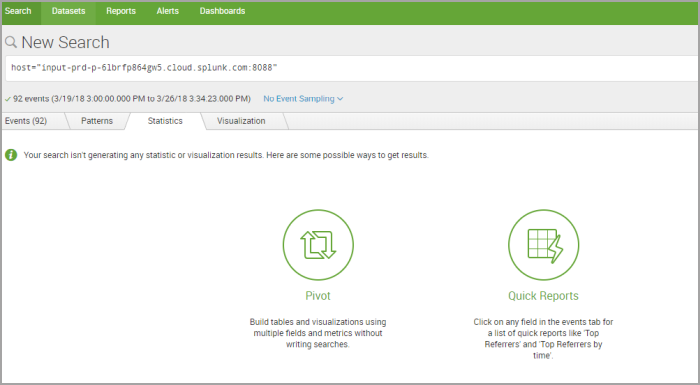The width and height of the screenshot is (700, 385).
Task: Switch to the Patterns tab
Action: pos(97,121)
